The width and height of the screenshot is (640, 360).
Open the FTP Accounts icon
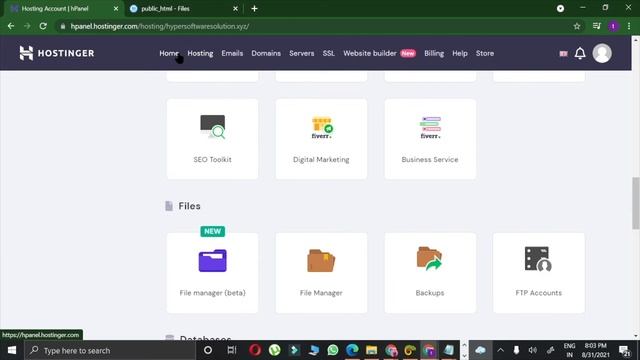coord(538,259)
